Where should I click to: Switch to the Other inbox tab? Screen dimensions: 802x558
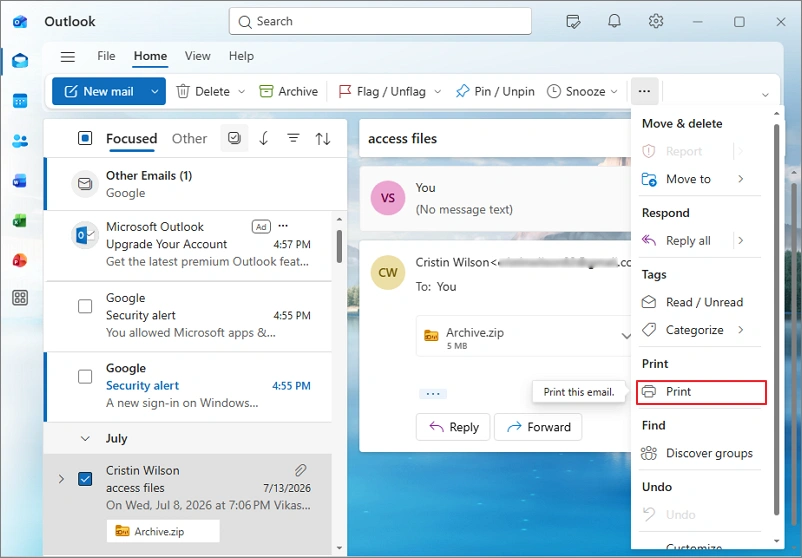click(x=189, y=139)
